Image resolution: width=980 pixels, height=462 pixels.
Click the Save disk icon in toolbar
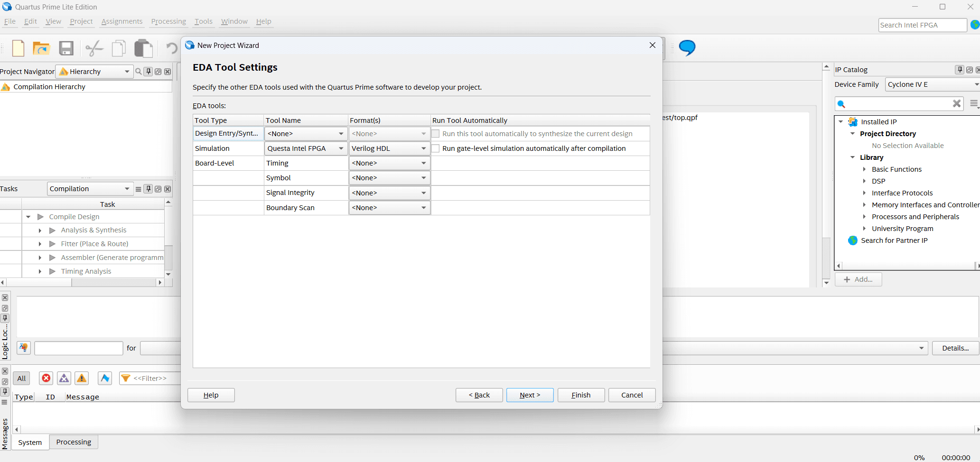(66, 48)
